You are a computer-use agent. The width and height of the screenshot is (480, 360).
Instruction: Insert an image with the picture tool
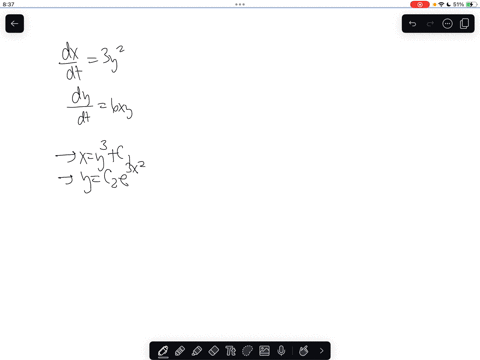[x=264, y=351]
